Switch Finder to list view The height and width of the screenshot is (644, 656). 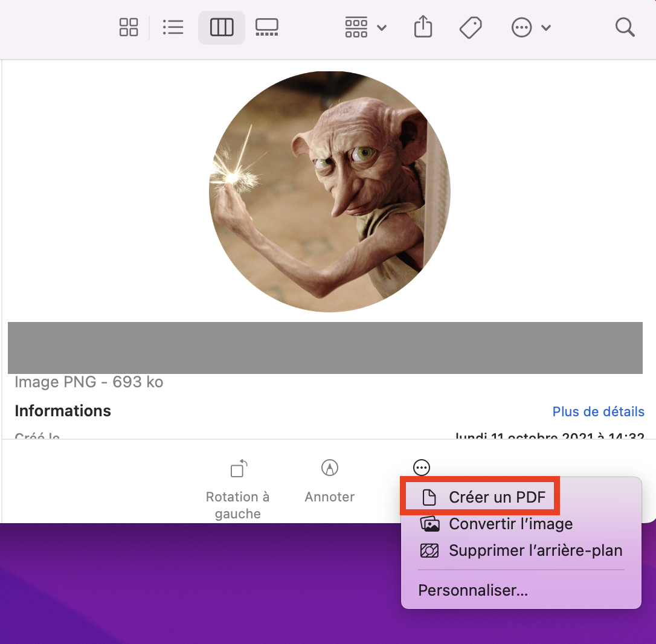173,28
